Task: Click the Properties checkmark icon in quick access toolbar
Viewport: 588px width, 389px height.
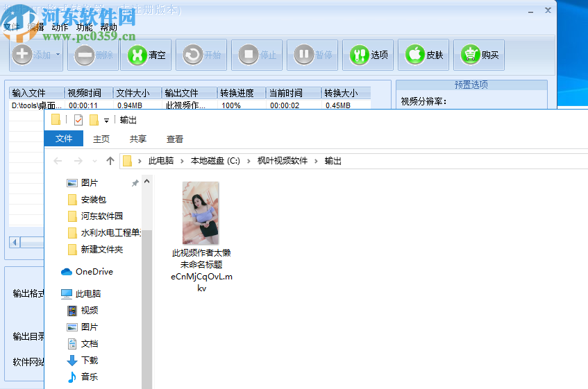Action: (78, 120)
